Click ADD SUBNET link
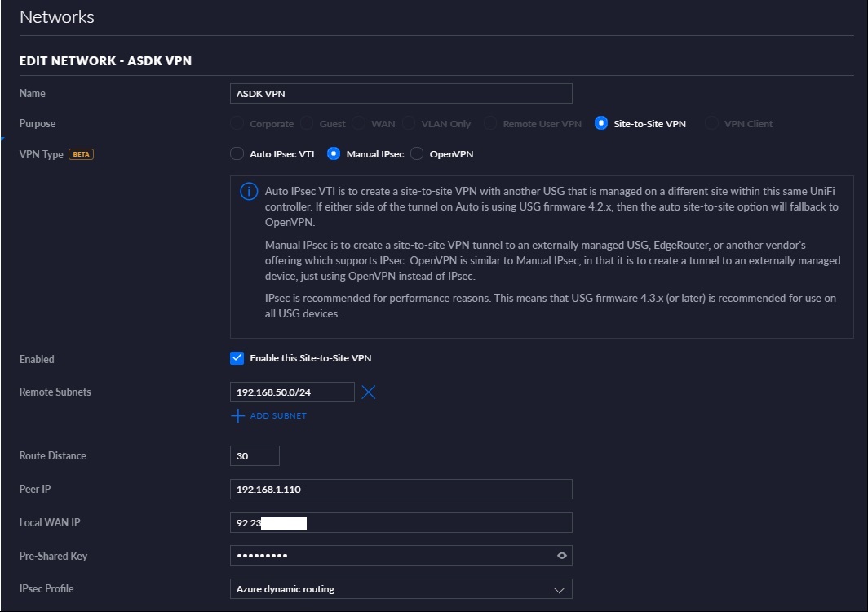 pyautogui.click(x=278, y=416)
